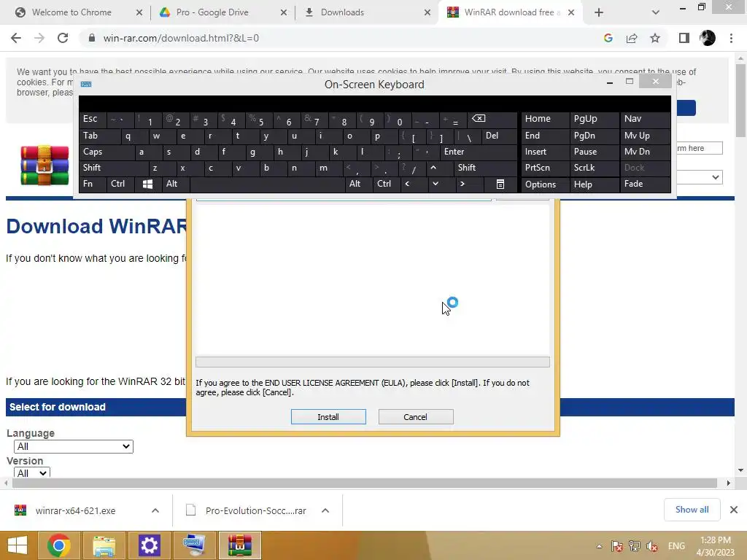This screenshot has height=560, width=747.
Task: Click the Fade key on On-Screen Keyboard
Action: pyautogui.click(x=645, y=184)
